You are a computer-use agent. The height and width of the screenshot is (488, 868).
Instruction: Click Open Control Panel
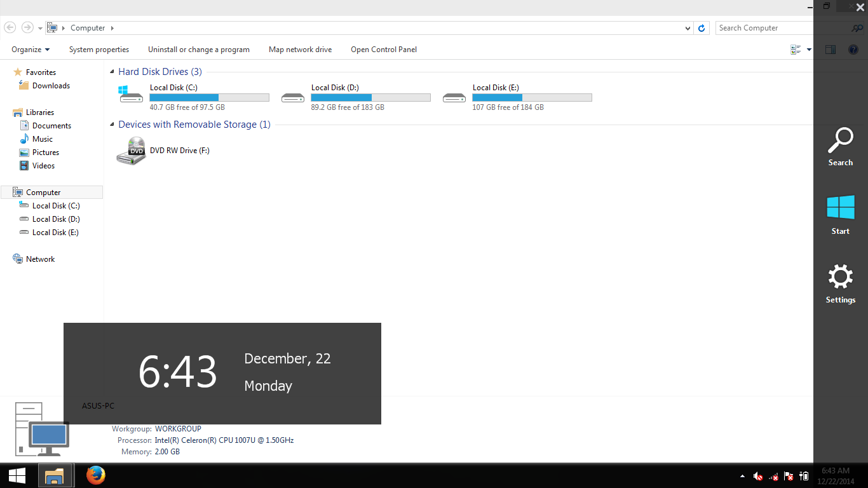(x=384, y=50)
